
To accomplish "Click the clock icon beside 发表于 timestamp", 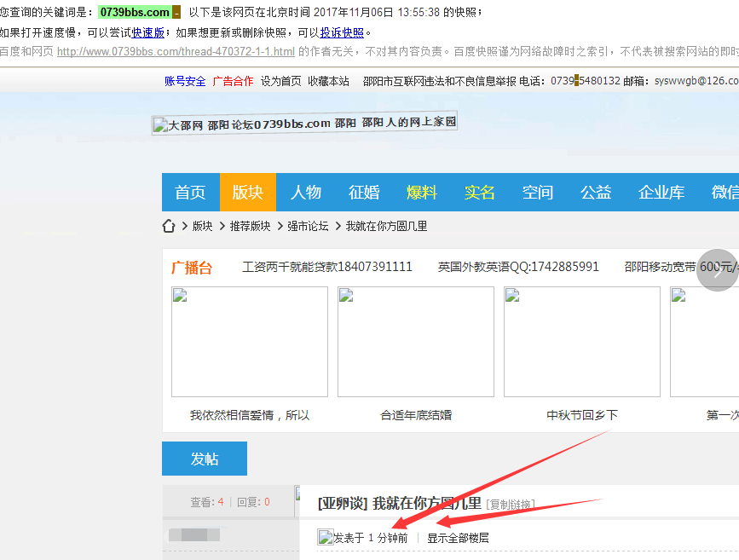I will pos(324,537).
